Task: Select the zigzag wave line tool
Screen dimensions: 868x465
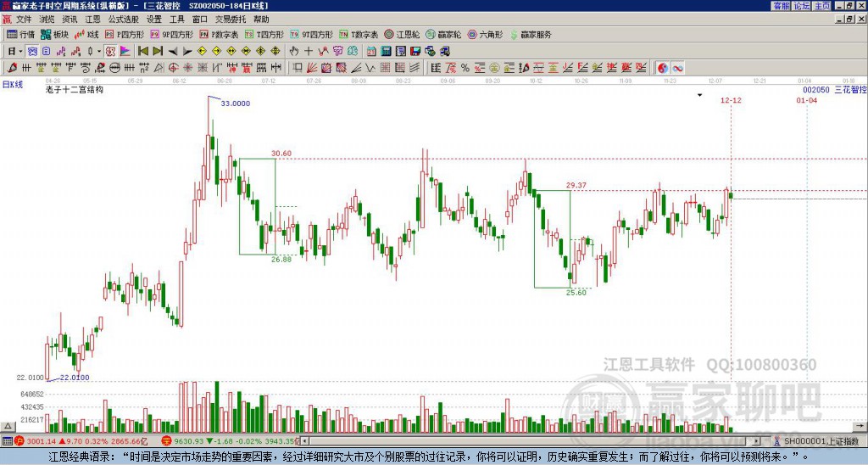Action: coord(371,68)
